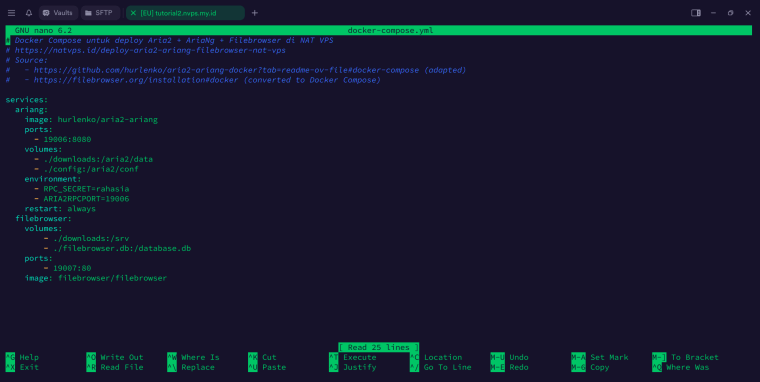Viewport: 760px width, 382px height.
Task: Click the To Bracket shortcut label
Action: coord(695,357)
